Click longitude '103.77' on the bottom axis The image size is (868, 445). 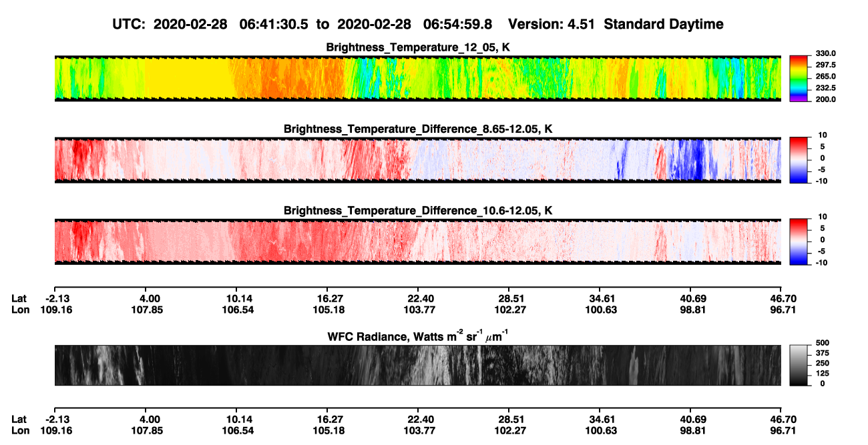click(419, 430)
